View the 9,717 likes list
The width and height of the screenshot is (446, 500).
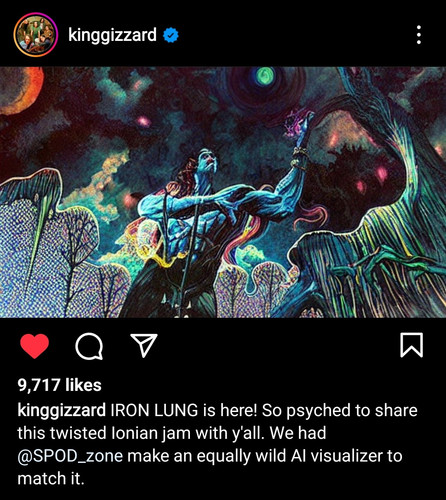pyautogui.click(x=59, y=385)
